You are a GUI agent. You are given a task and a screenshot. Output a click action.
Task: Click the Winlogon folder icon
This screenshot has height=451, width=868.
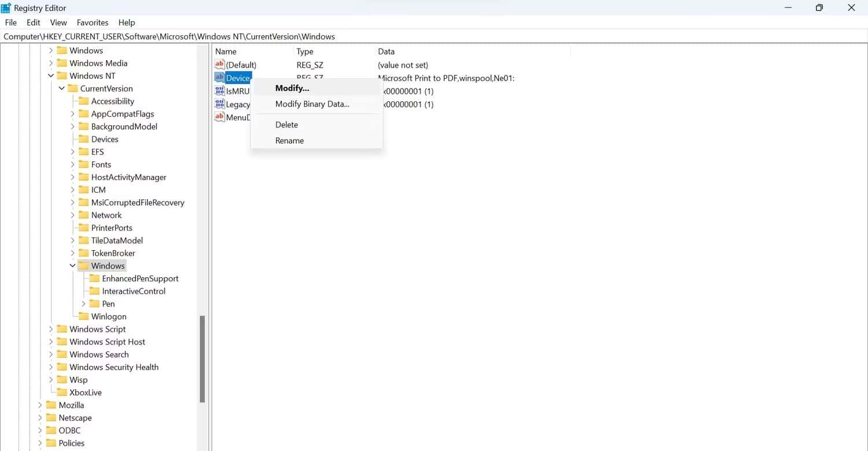pyautogui.click(x=83, y=316)
